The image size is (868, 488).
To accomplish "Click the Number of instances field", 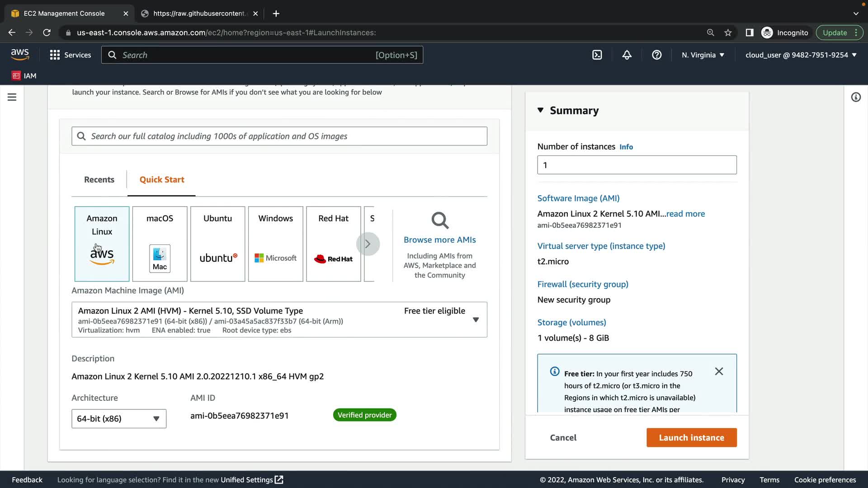I will (637, 165).
